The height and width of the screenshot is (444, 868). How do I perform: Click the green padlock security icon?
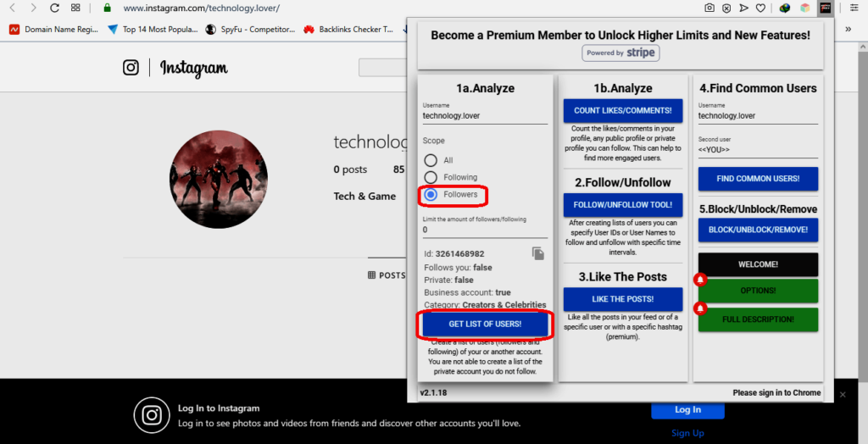pyautogui.click(x=108, y=8)
